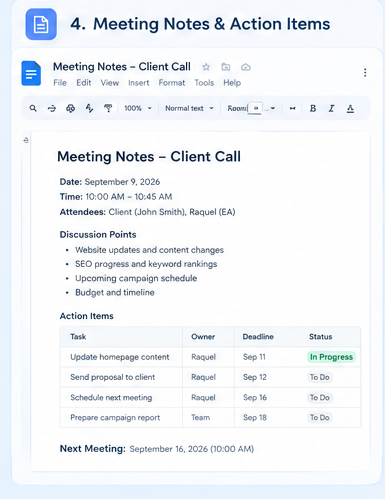The width and height of the screenshot is (385, 499).
Task: Click 'Budget and timeline' bullet
Action: [115, 293]
